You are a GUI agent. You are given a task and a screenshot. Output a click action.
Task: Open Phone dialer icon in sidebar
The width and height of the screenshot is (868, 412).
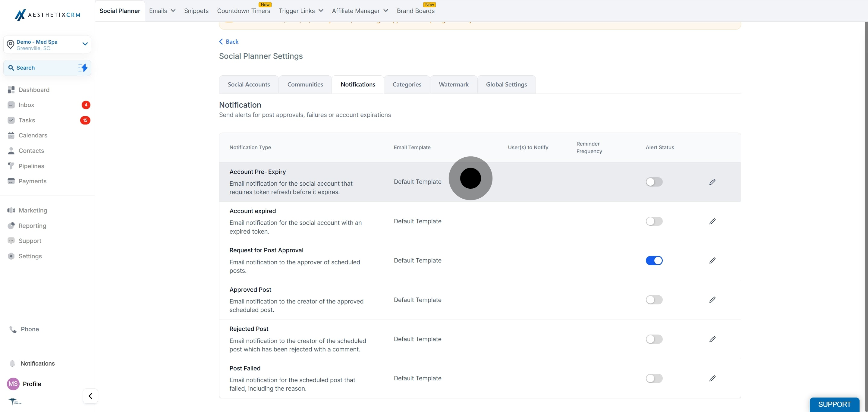(x=13, y=329)
